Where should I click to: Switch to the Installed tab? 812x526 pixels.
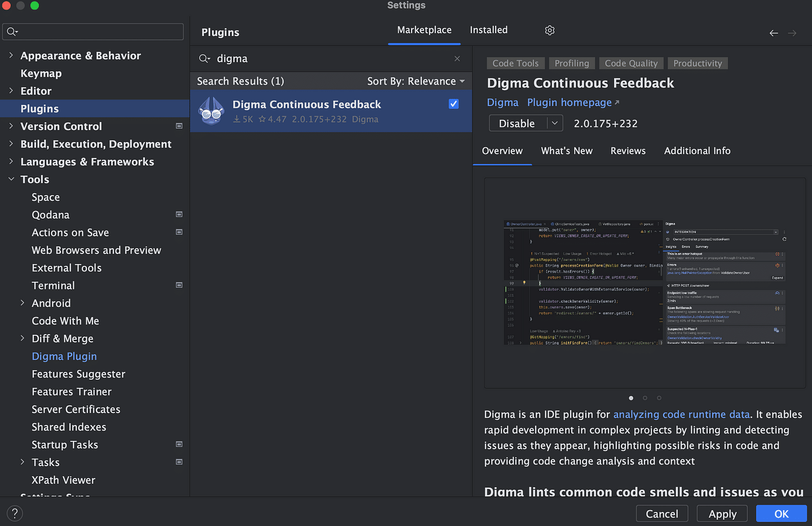[x=488, y=30]
